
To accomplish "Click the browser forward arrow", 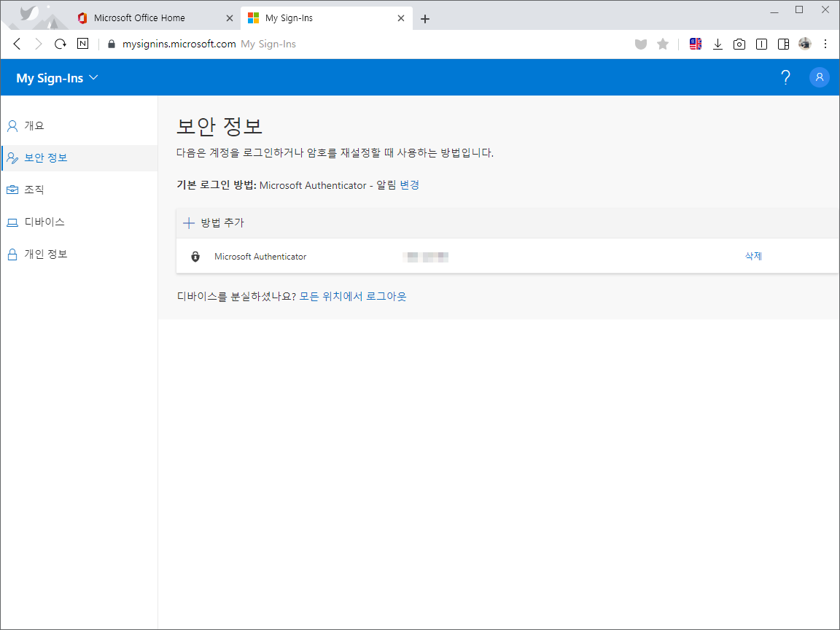I will 38,44.
